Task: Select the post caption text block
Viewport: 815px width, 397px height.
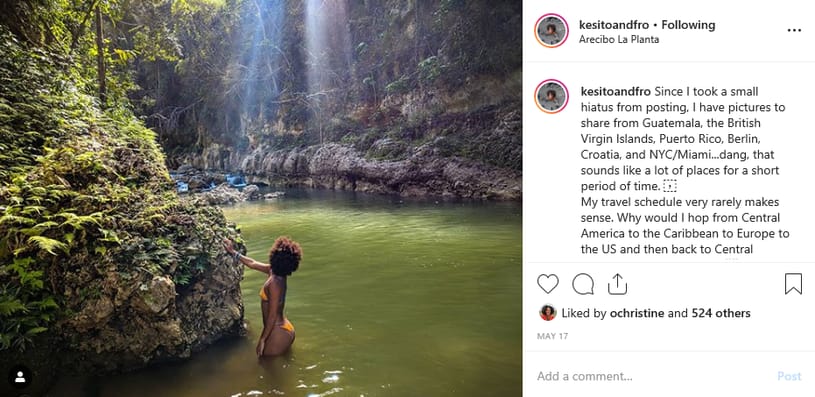Action: 685,170
